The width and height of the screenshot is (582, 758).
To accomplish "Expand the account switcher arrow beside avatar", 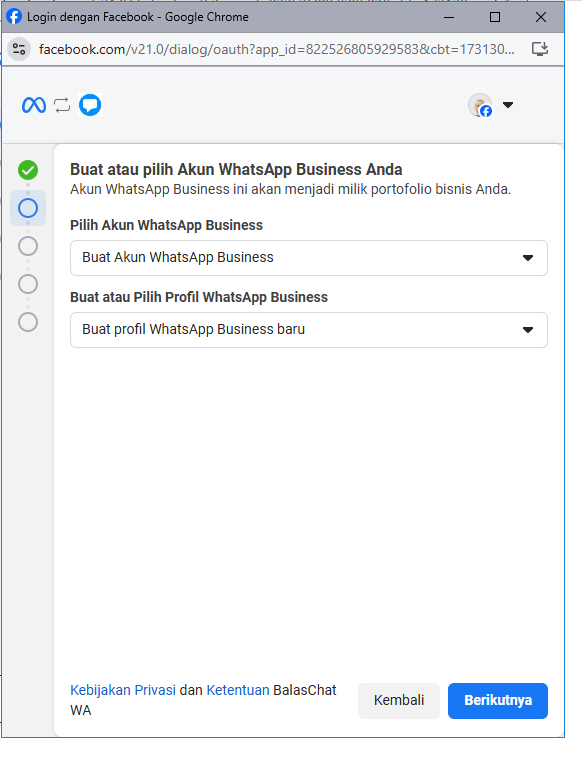I will [508, 104].
